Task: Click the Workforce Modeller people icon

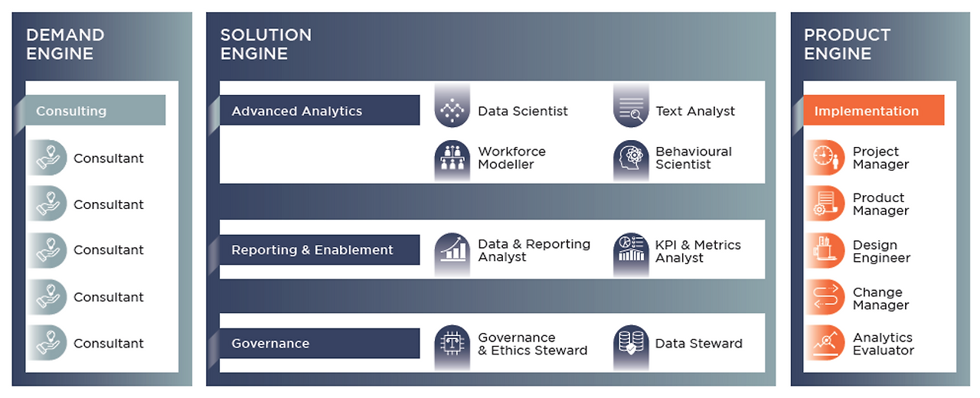Action: pos(452,158)
